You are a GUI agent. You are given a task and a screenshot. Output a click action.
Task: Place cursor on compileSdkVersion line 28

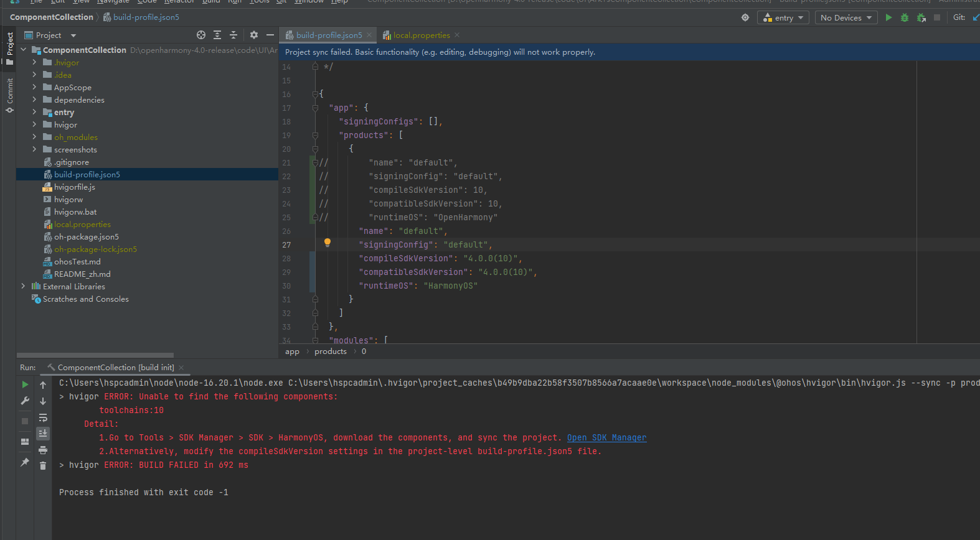[440, 258]
